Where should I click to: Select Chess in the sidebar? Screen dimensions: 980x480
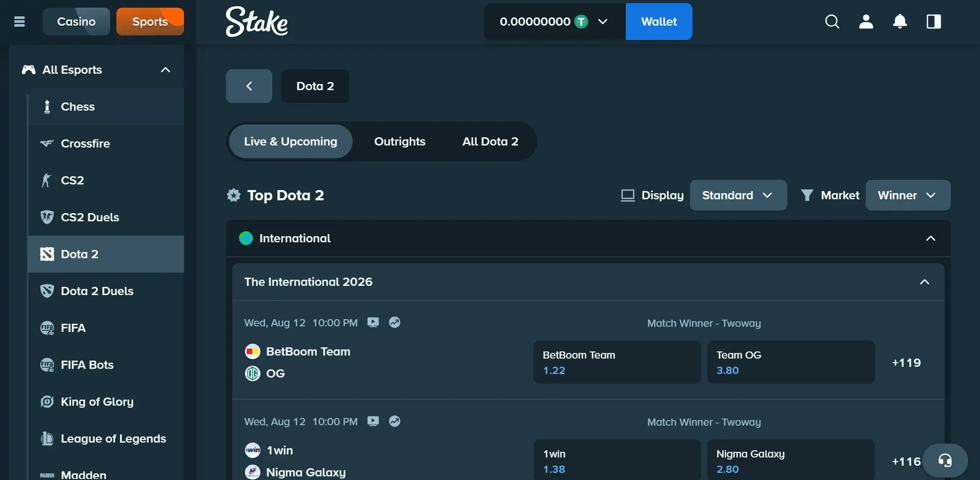point(106,107)
